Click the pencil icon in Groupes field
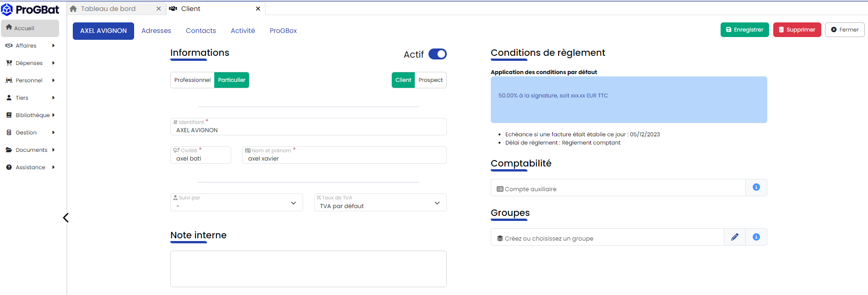This screenshot has width=868, height=295. [735, 237]
